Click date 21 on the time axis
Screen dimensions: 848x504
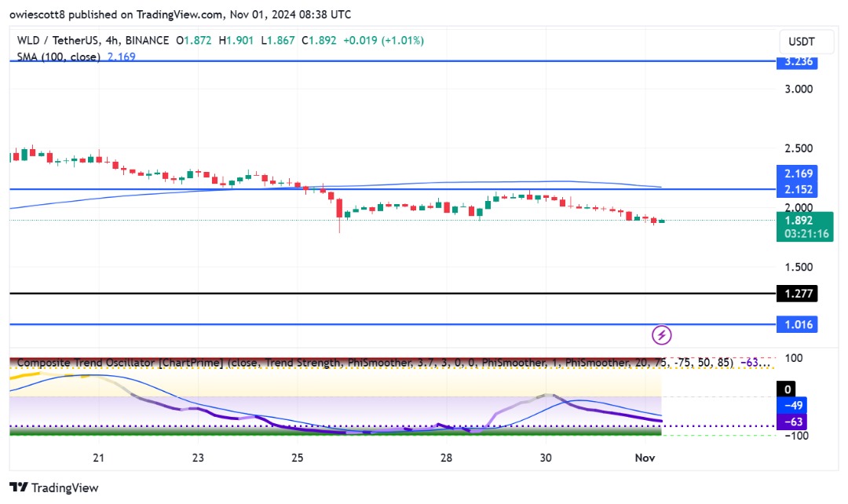pos(98,458)
